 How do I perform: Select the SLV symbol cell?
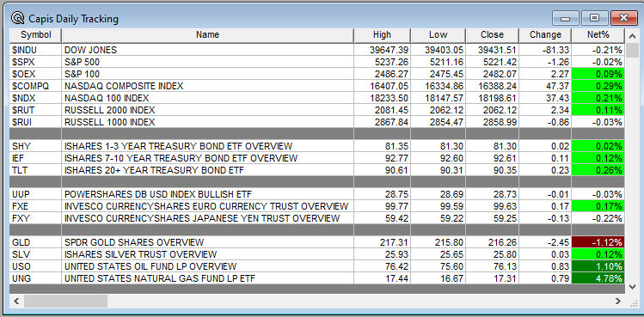point(36,254)
